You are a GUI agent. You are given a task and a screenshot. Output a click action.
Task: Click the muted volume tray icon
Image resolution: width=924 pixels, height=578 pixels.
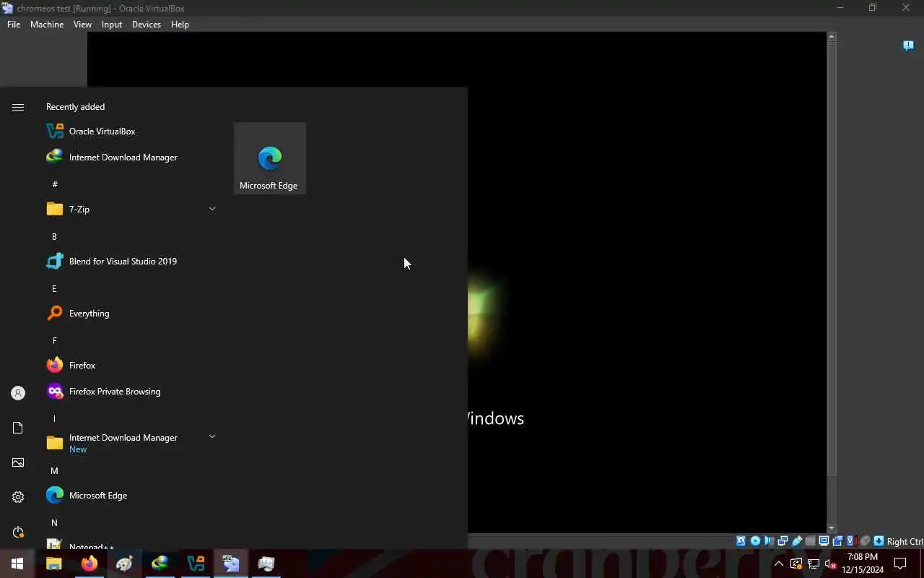[x=830, y=564]
